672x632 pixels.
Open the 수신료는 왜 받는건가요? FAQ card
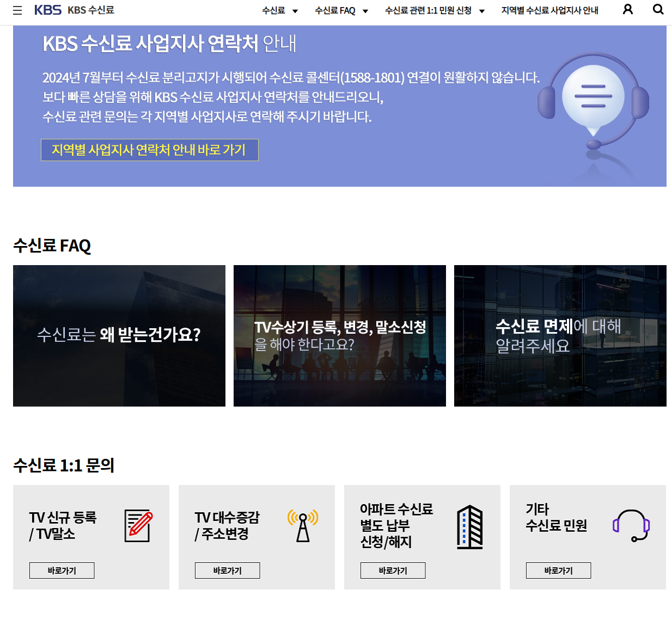(x=119, y=336)
